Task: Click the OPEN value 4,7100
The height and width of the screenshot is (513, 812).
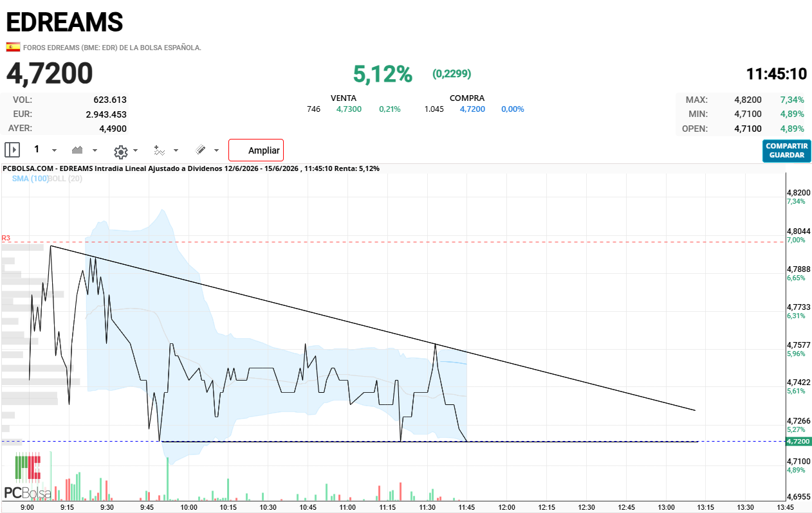Action: (748, 128)
